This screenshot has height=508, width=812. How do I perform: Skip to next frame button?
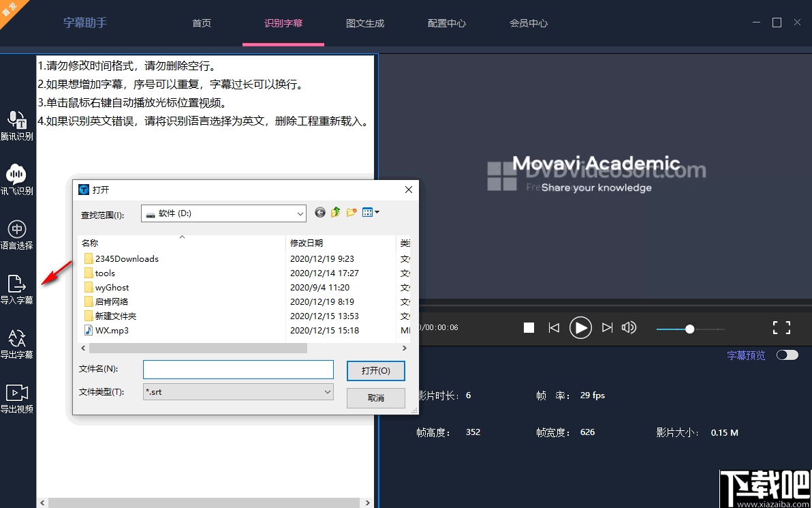[608, 327]
